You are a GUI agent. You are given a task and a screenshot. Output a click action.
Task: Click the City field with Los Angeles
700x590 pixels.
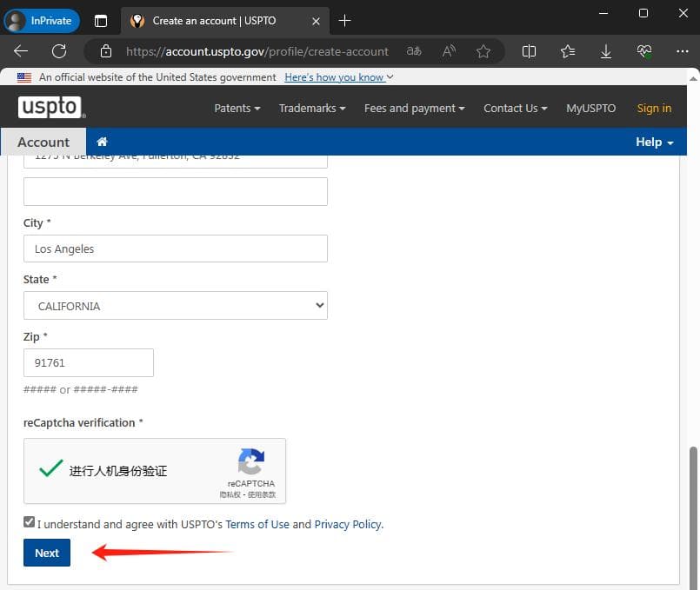click(176, 249)
